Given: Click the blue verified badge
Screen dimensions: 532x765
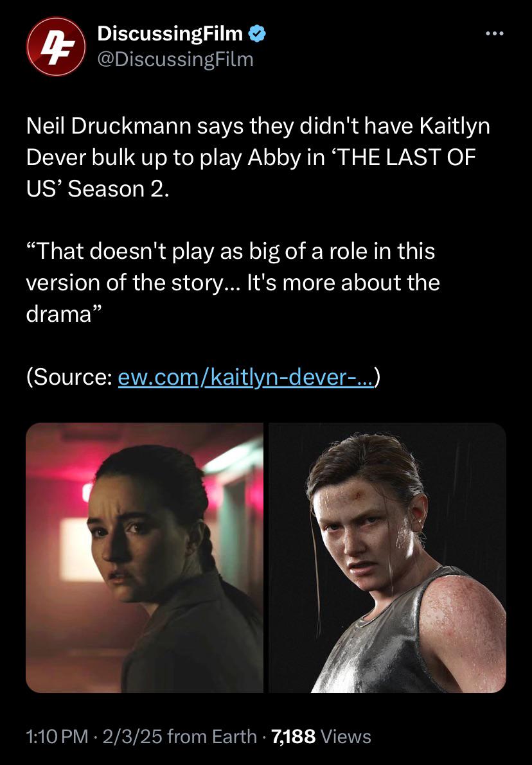Looking at the screenshot, I should tap(257, 33).
